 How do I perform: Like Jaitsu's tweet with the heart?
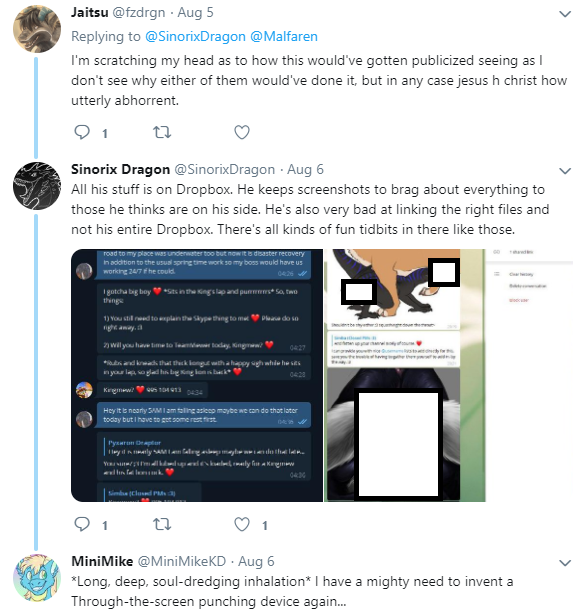pos(242,132)
